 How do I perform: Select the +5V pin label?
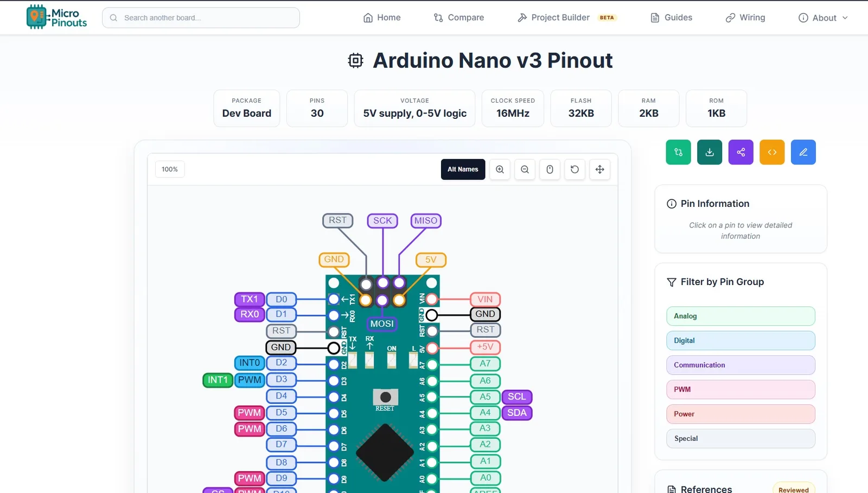(485, 347)
